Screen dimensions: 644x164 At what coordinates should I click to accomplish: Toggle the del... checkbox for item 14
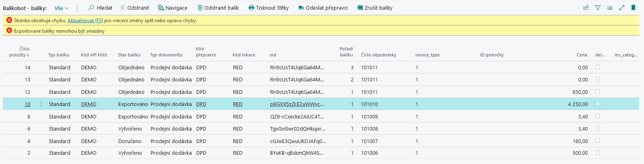tap(598, 67)
